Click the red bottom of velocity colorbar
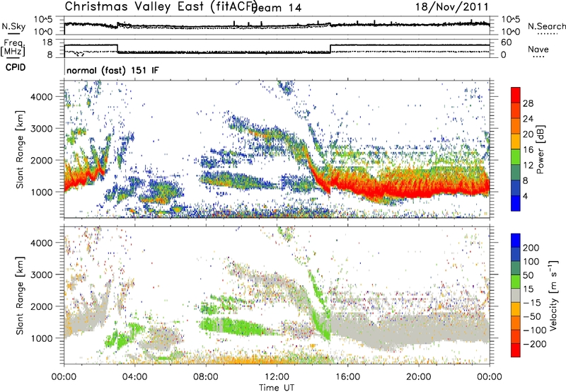The width and height of the screenshot is (566, 392). coord(516,350)
